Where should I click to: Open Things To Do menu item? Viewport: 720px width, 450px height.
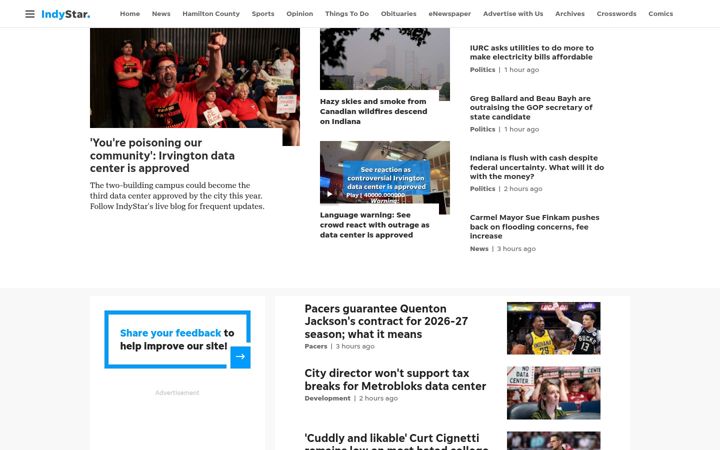(347, 14)
